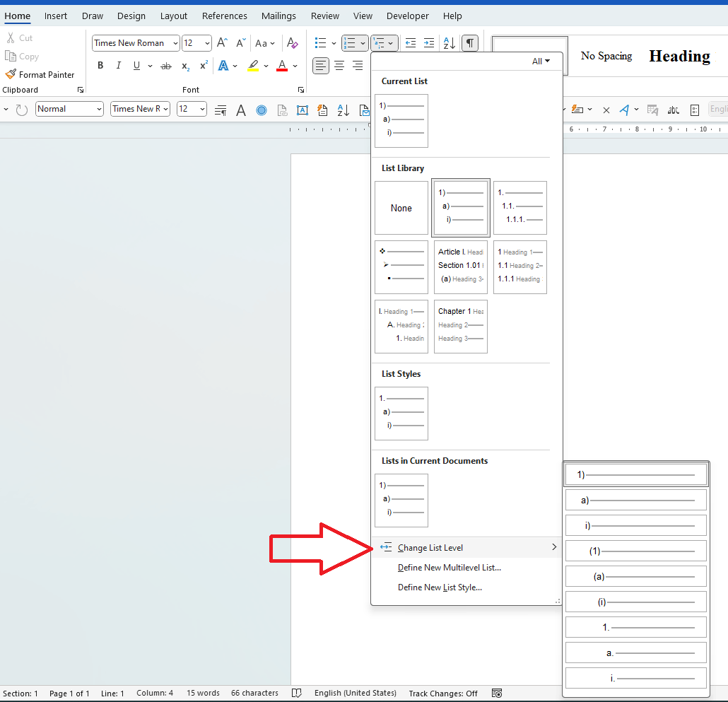Open the multilevel list dropdown arrow

coord(390,43)
